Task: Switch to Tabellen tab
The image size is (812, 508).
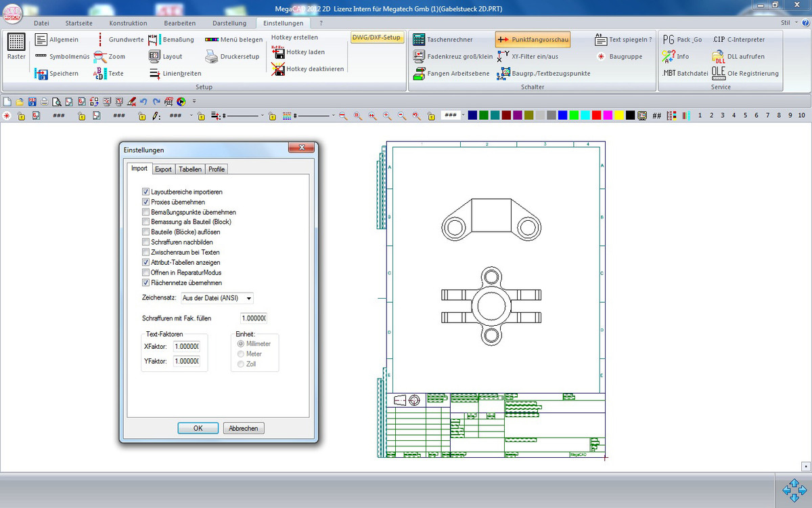Action: 190,169
